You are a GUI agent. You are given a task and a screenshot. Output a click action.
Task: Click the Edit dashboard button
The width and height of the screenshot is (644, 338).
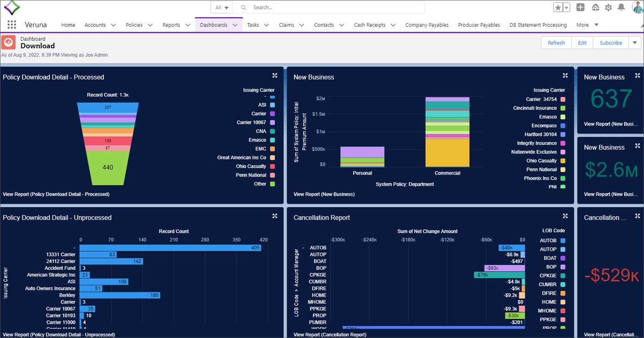(x=582, y=43)
